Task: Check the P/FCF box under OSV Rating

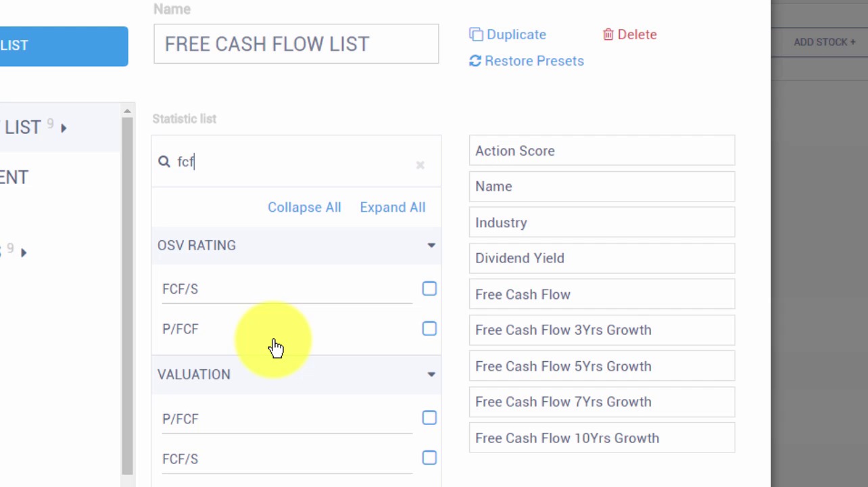Action: pyautogui.click(x=429, y=329)
